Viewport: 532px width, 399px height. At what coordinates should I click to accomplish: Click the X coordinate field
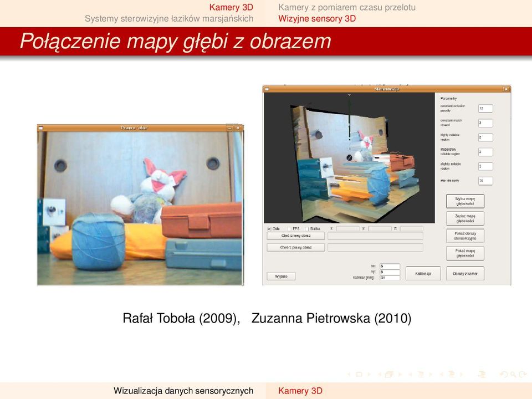347,229
